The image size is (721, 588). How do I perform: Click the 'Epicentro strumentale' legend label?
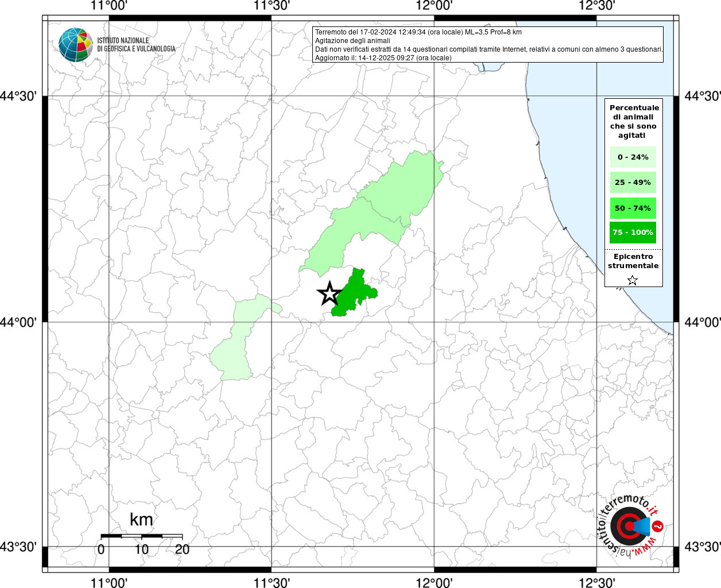tap(633, 261)
